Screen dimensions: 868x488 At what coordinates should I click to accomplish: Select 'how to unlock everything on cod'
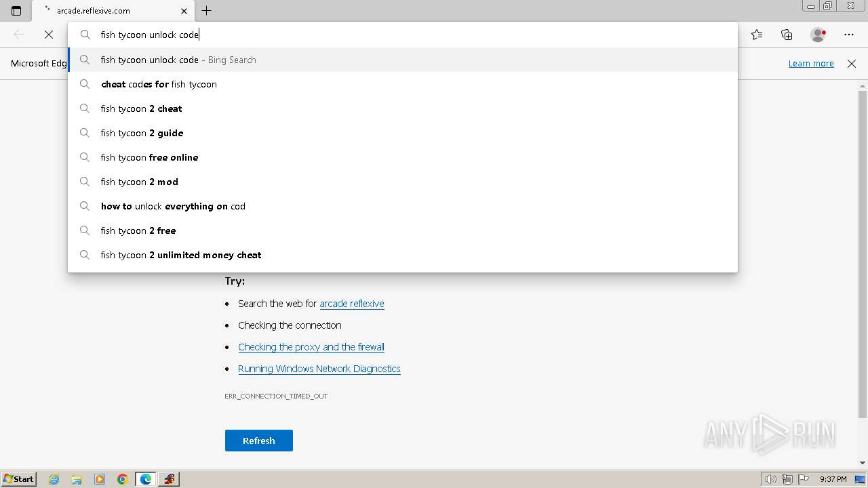pyautogui.click(x=403, y=206)
